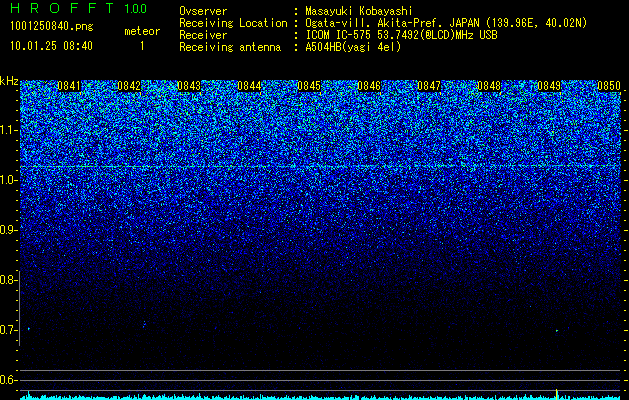Click the Receiving Location label
629x400 pixels.
(x=233, y=23)
